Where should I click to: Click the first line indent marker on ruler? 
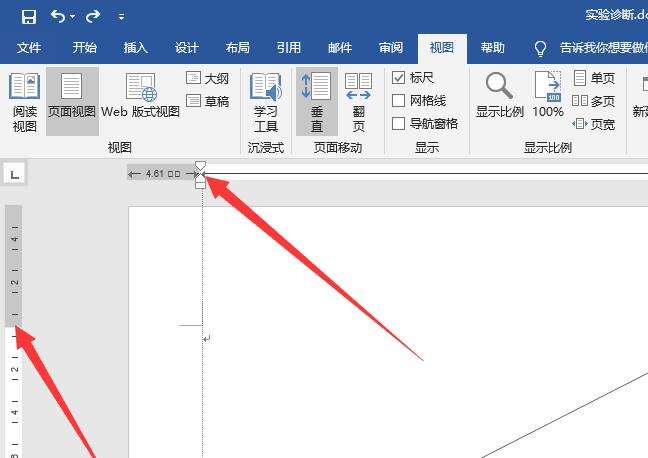coord(200,165)
